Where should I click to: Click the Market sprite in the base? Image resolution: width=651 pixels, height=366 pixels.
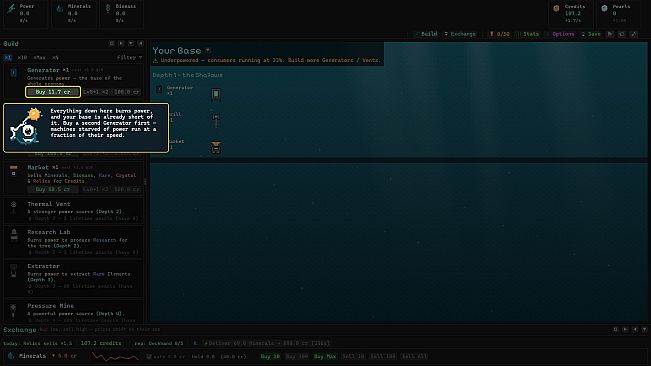tap(216, 147)
